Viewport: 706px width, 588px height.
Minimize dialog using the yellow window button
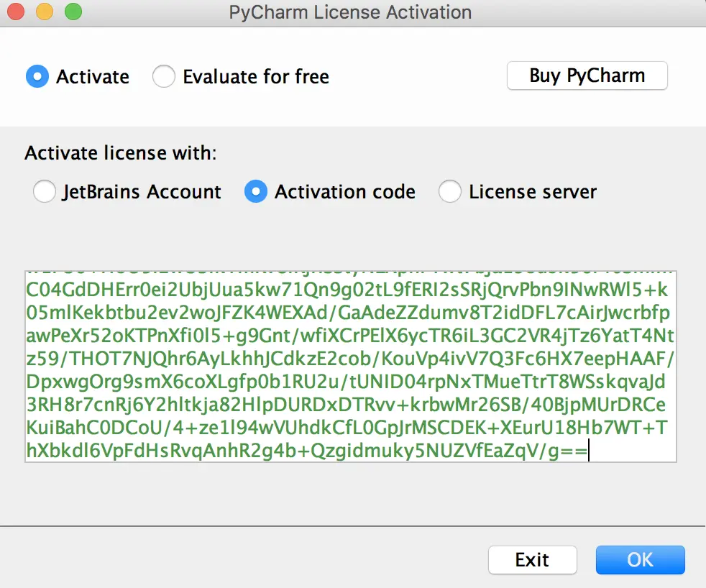(45, 12)
